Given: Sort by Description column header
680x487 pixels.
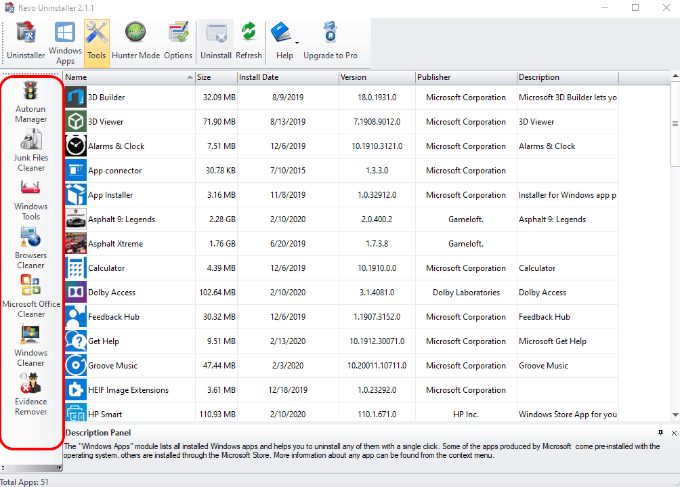Looking at the screenshot, I should tap(567, 77).
